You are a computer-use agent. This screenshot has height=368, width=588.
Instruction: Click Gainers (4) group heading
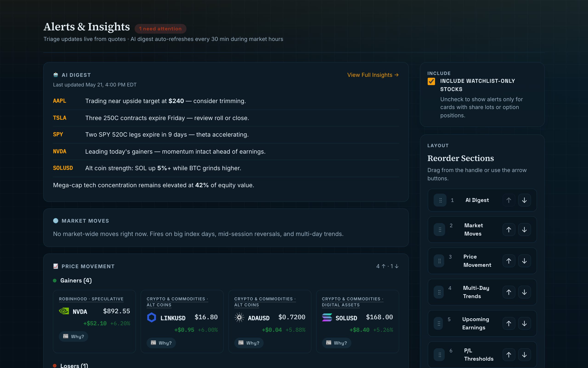pyautogui.click(x=76, y=281)
